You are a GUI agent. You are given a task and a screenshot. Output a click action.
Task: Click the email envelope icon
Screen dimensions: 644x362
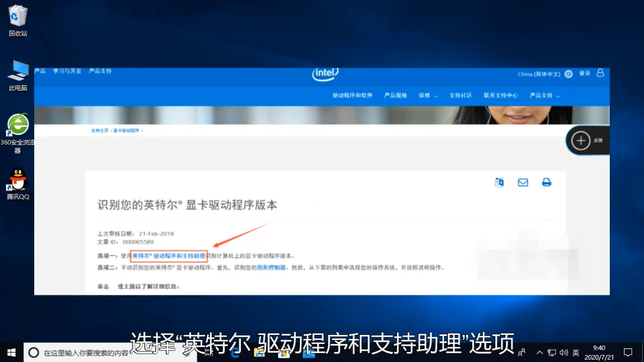522,183
